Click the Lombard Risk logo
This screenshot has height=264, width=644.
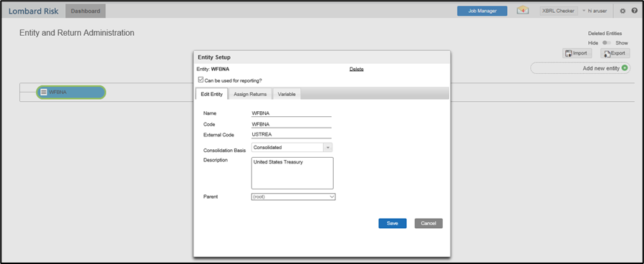(34, 11)
